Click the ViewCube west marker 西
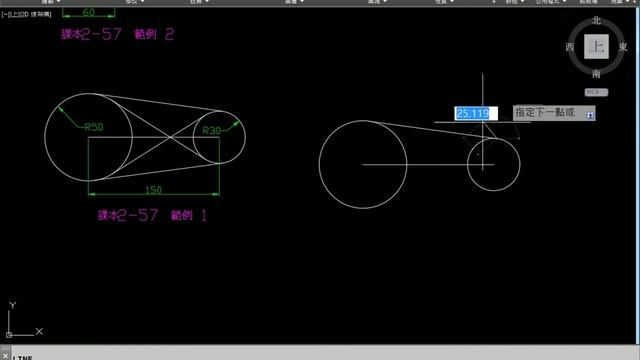The height and width of the screenshot is (360, 640). click(570, 47)
